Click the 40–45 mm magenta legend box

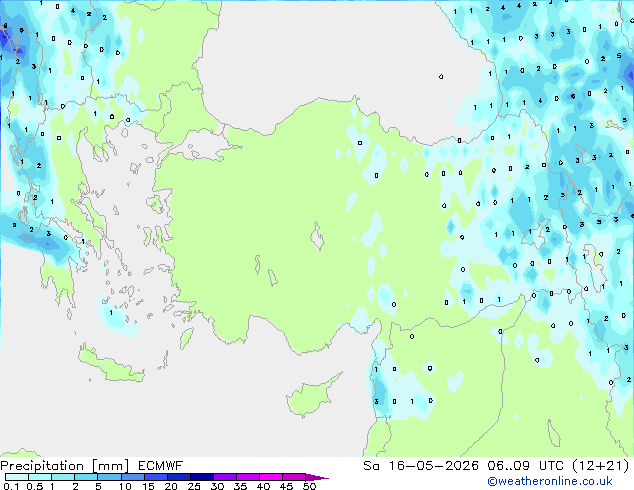[271, 477]
